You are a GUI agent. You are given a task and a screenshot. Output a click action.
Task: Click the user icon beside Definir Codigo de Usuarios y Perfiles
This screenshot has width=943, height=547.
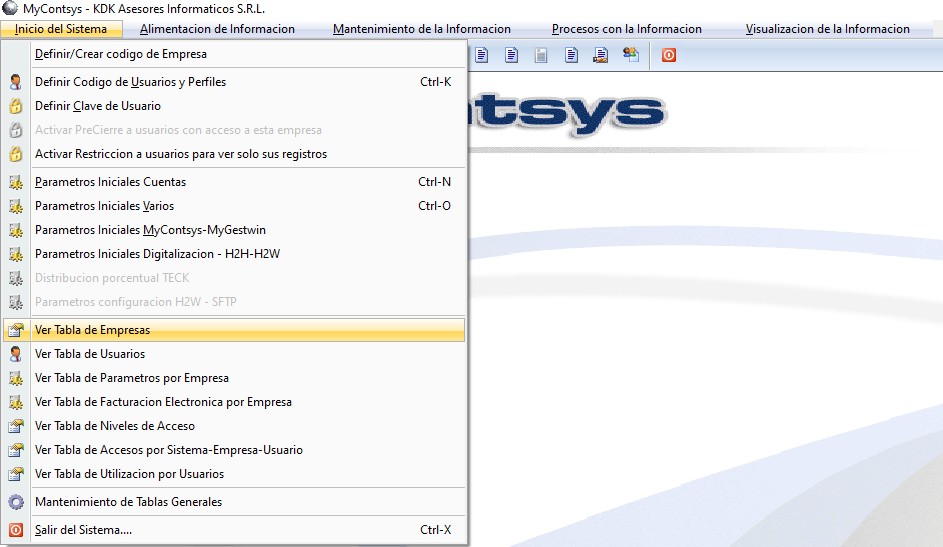tap(16, 82)
